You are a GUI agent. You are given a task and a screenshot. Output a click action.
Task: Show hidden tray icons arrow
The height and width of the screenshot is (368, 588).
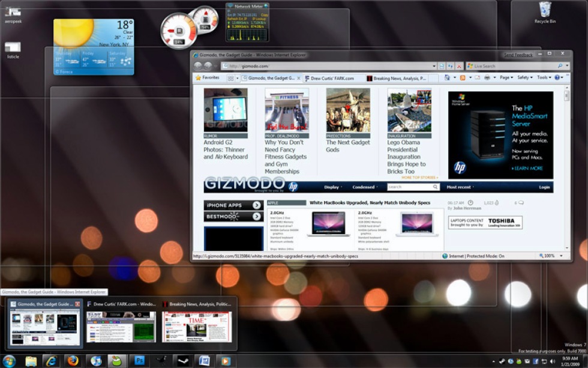pyautogui.click(x=493, y=361)
